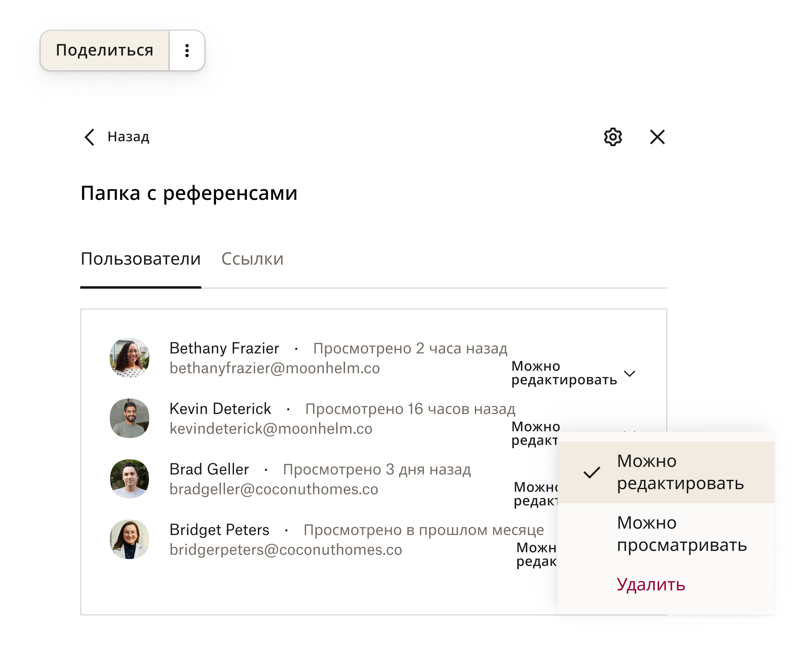
Task: Go back using the Назад chevron arrow
Action: tap(89, 137)
